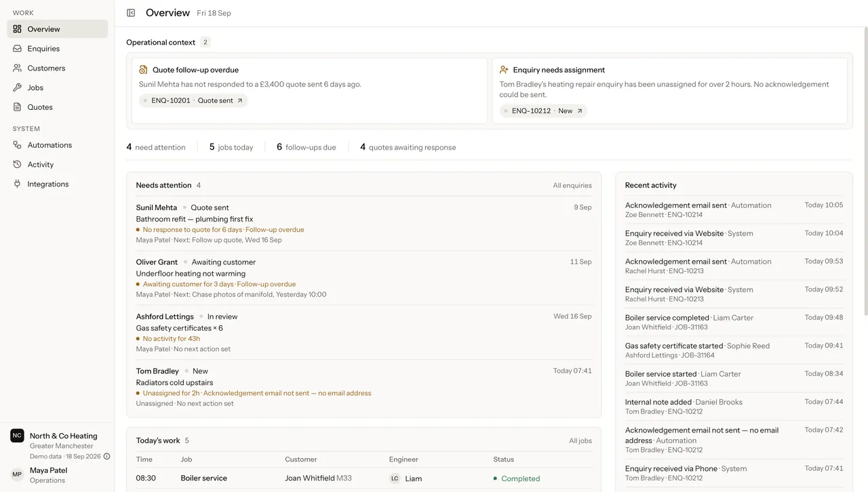868x492 pixels.
Task: Click the Quotes document icon
Action: (x=18, y=107)
